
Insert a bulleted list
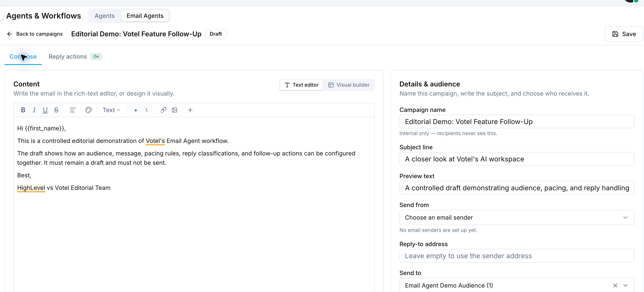click(136, 110)
